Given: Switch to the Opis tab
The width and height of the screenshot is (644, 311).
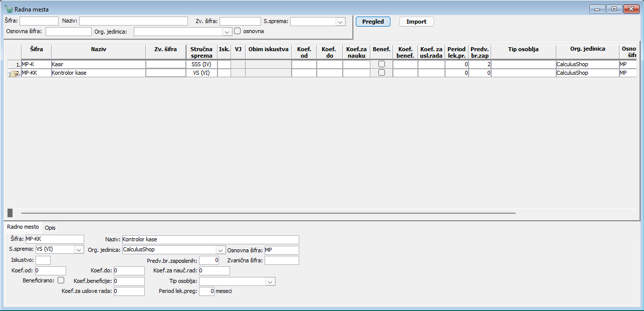Looking at the screenshot, I should (50, 228).
